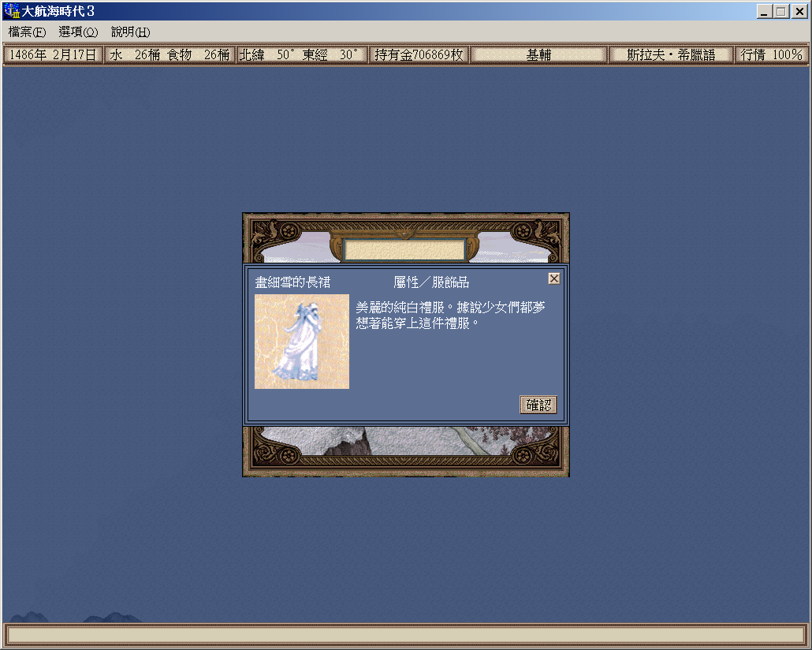
Task: Click the item name heading above picture
Action: coord(292,282)
